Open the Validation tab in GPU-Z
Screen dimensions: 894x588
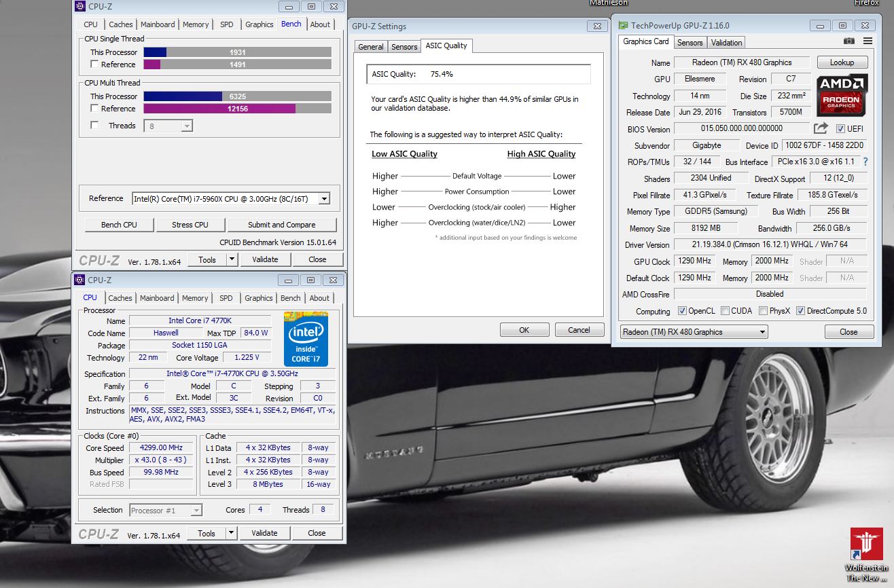(x=726, y=42)
